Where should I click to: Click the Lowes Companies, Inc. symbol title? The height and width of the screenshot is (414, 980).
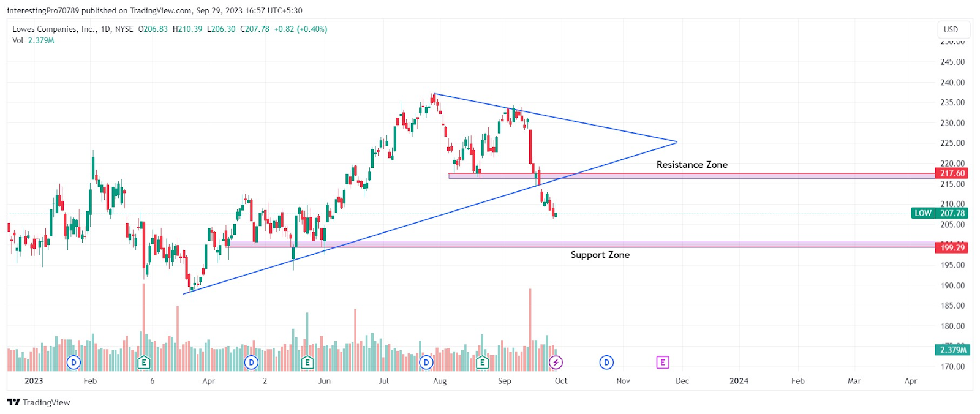coord(55,29)
